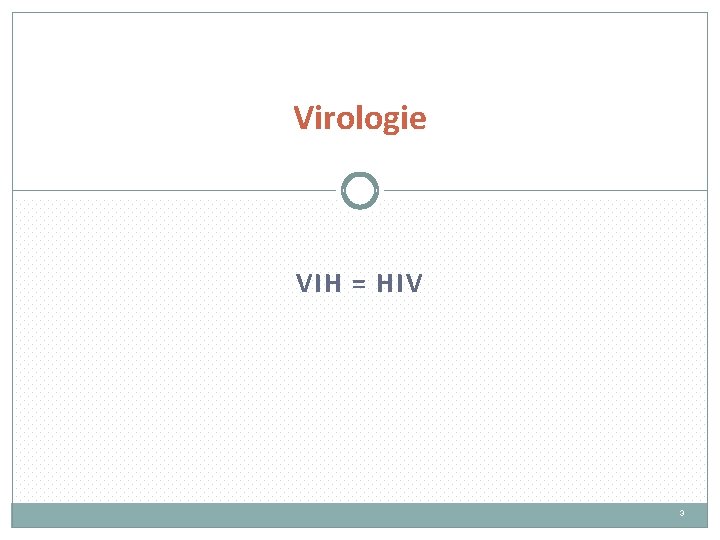Click divider line right of circle
720x540 pixels.
point(550,190)
